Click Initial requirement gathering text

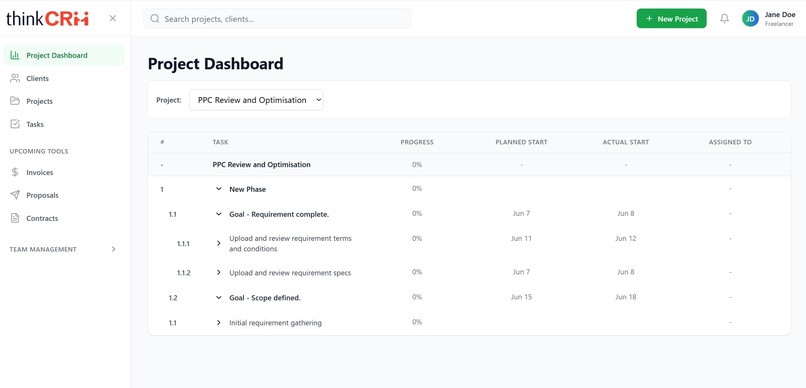tap(275, 323)
